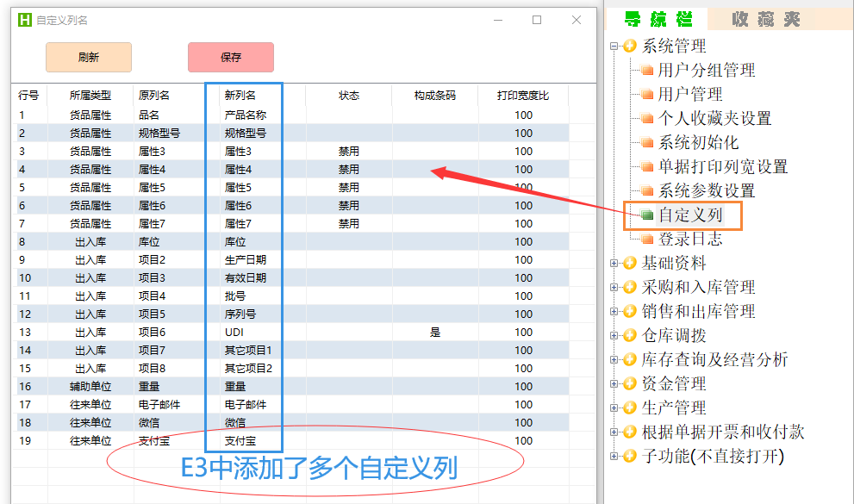Viewport: 854px width, 504px height.
Task: Open 登录日志 in the tree
Action: tap(690, 239)
